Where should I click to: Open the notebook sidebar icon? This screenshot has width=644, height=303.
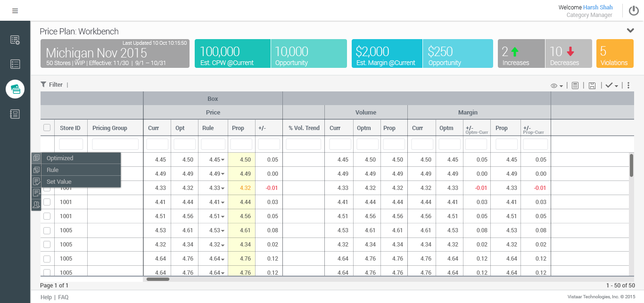pyautogui.click(x=15, y=114)
